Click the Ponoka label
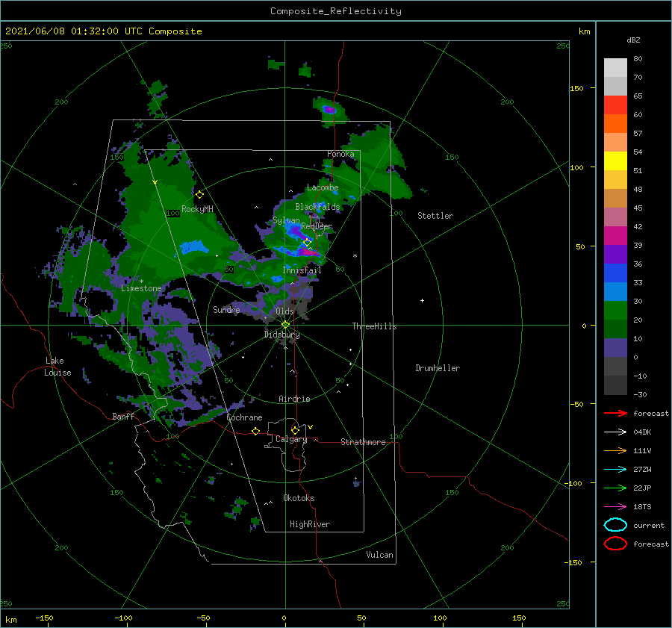This screenshot has width=672, height=628. [x=340, y=154]
